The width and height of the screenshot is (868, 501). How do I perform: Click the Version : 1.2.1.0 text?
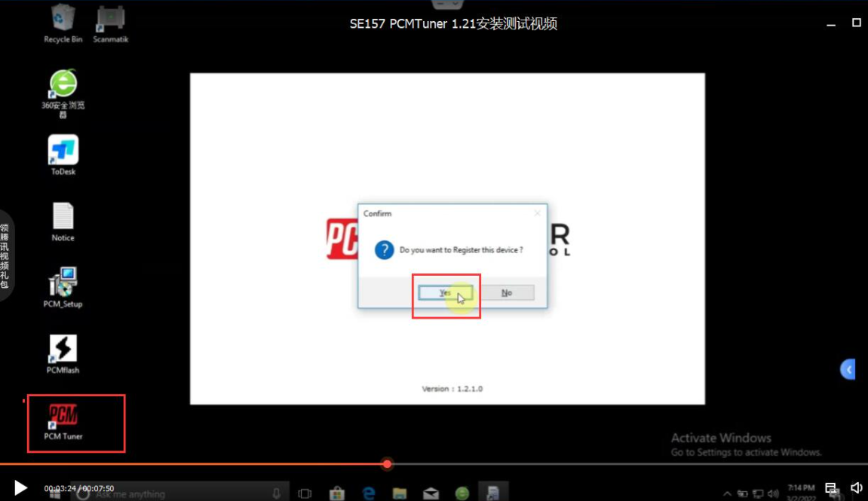coord(452,389)
